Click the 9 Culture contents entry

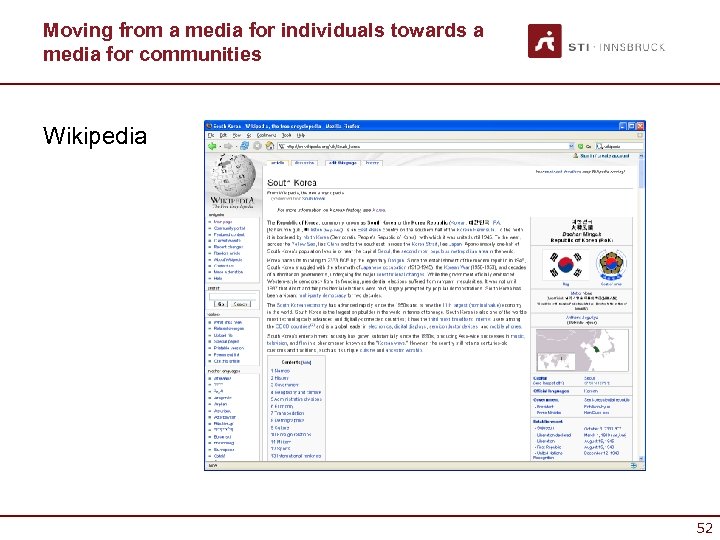tap(280, 428)
